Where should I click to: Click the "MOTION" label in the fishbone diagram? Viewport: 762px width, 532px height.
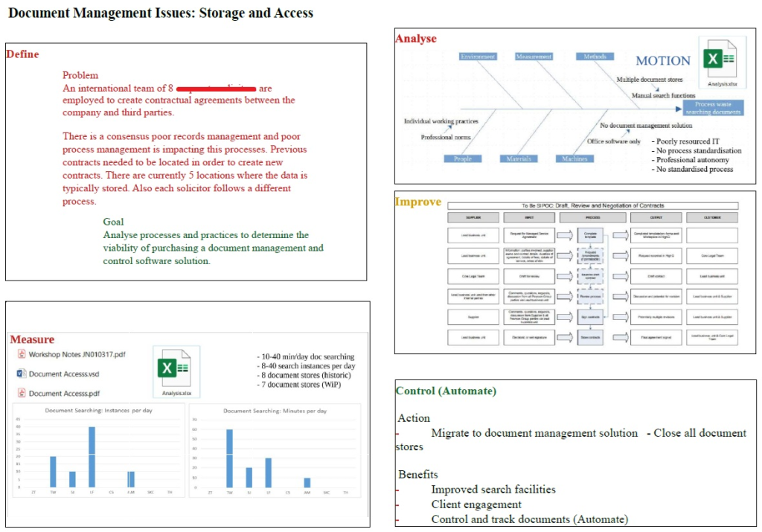(x=663, y=61)
